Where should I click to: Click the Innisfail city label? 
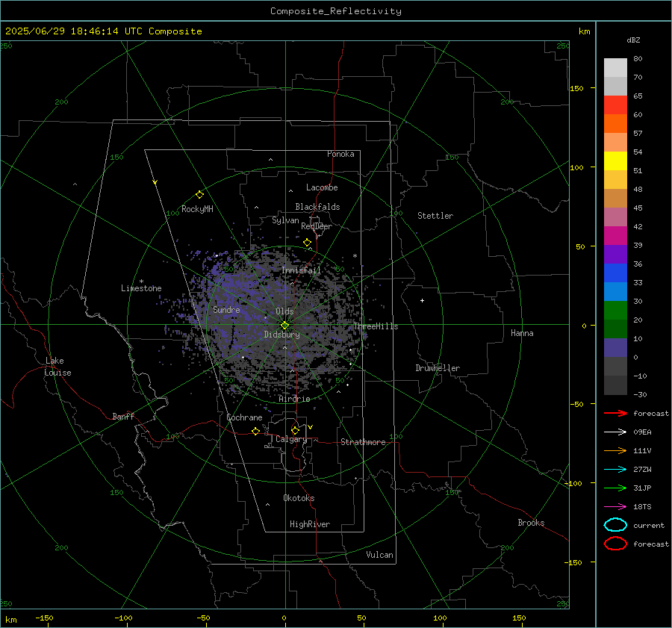301,270
